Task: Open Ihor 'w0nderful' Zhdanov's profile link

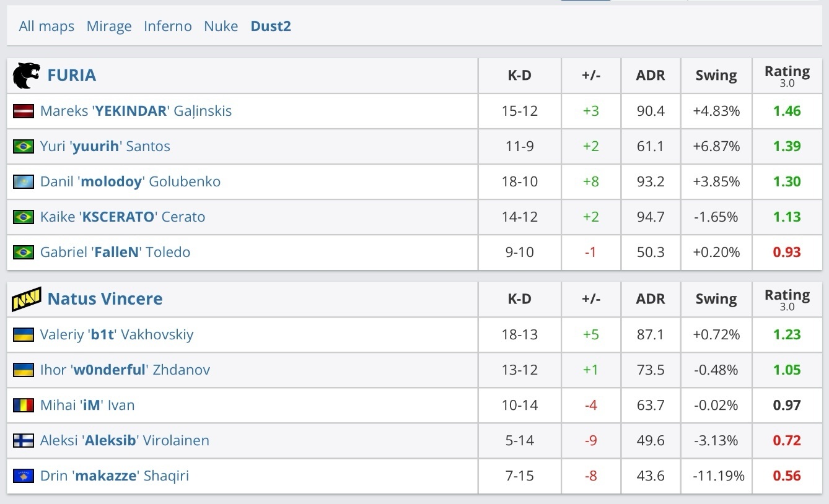Action: (x=125, y=370)
